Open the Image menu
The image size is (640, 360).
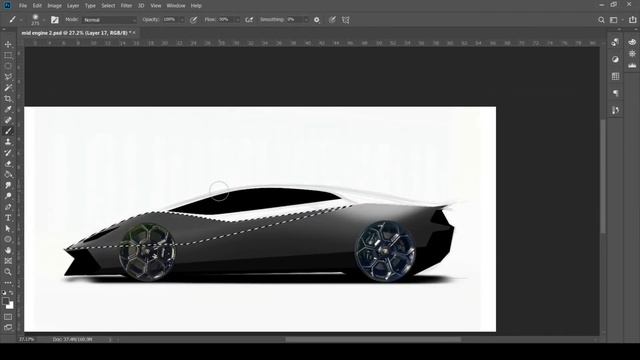coord(54,6)
